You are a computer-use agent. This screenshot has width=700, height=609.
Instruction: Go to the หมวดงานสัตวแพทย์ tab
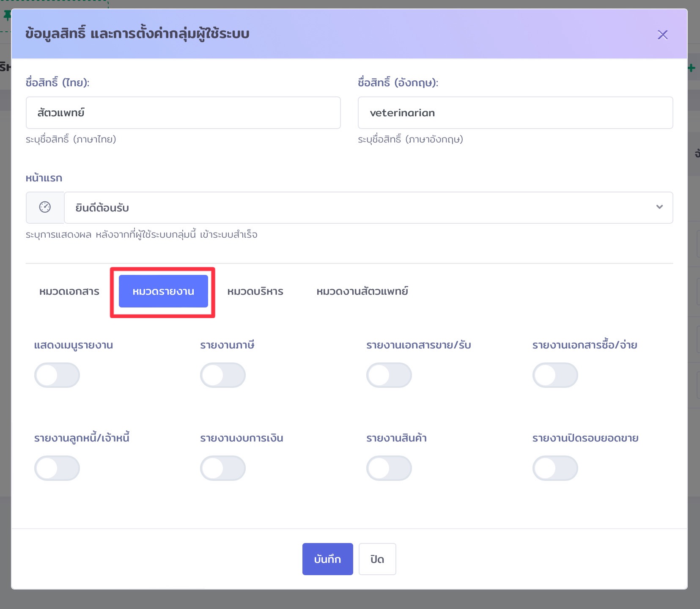pyautogui.click(x=362, y=291)
